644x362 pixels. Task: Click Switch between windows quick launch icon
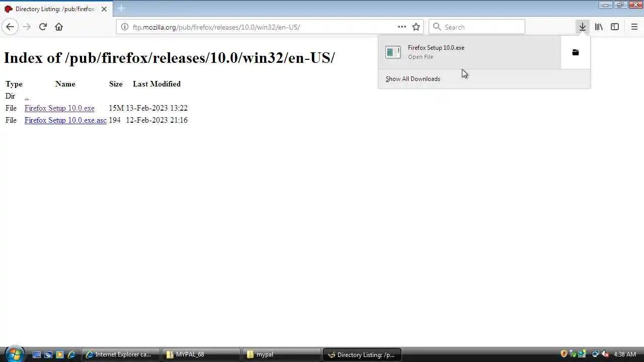48,354
